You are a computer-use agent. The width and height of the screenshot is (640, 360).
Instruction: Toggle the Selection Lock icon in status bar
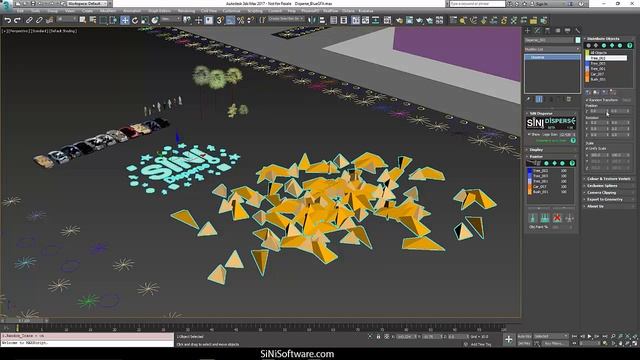(378, 336)
